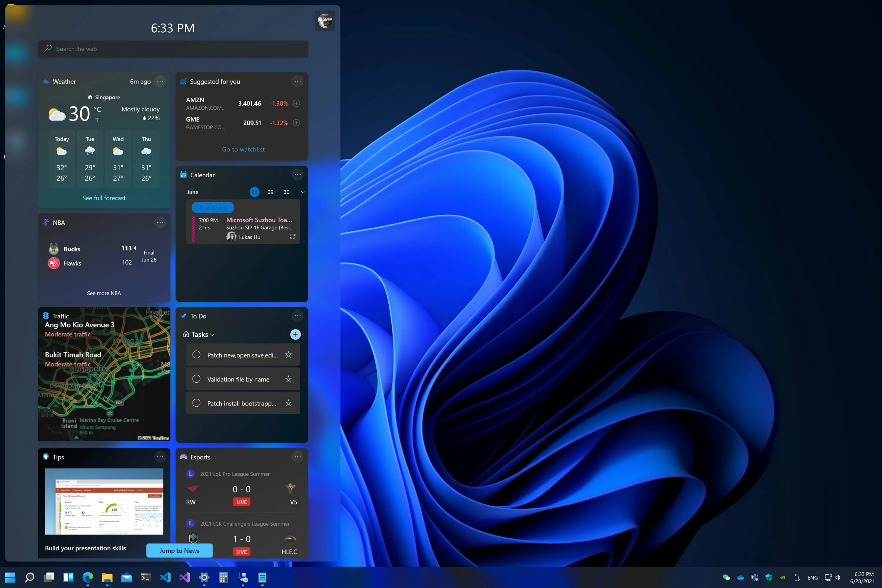This screenshot has width=882, height=588.
Task: Click See full forecast link
Action: pos(104,198)
